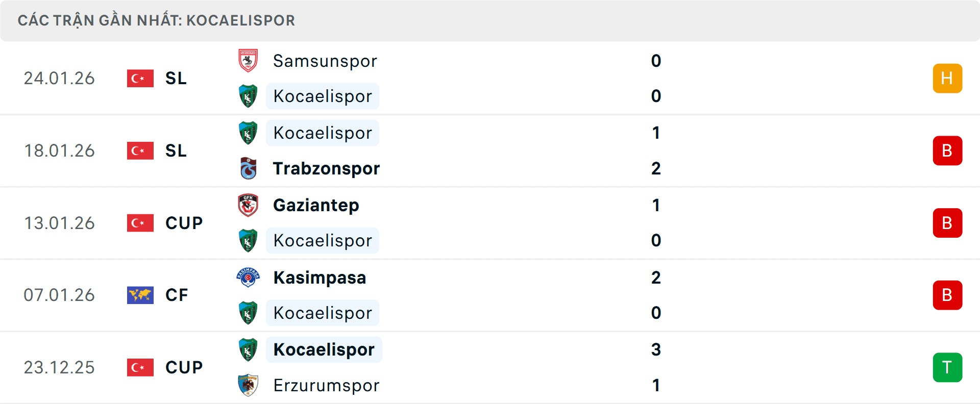Viewport: 980px width, 404px height.
Task: Click the Gaziantep club crest
Action: tap(248, 205)
